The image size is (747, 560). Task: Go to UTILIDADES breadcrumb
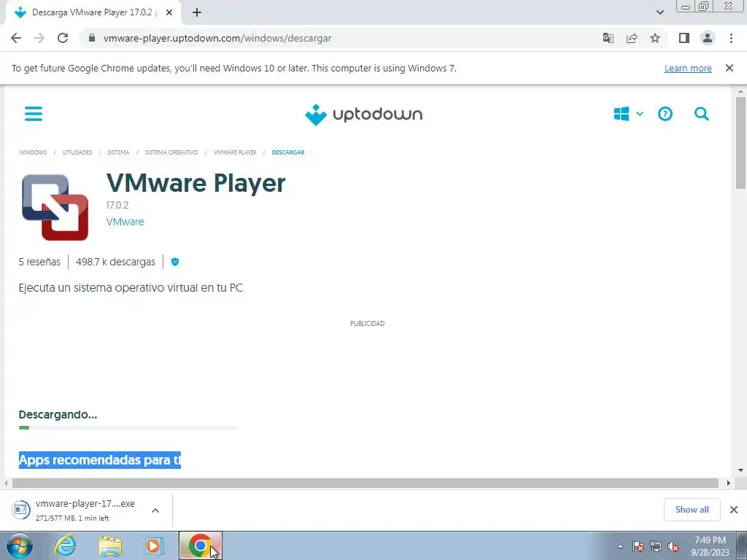tap(77, 152)
